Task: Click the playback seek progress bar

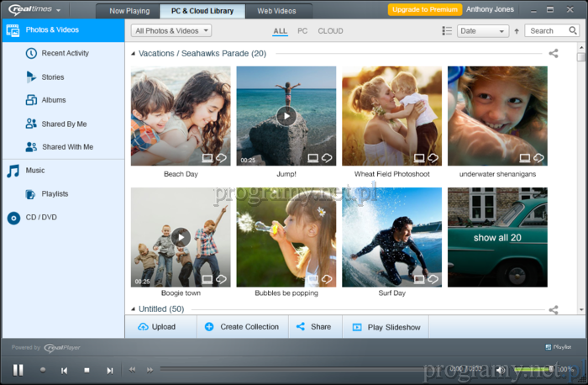Action: [302, 369]
